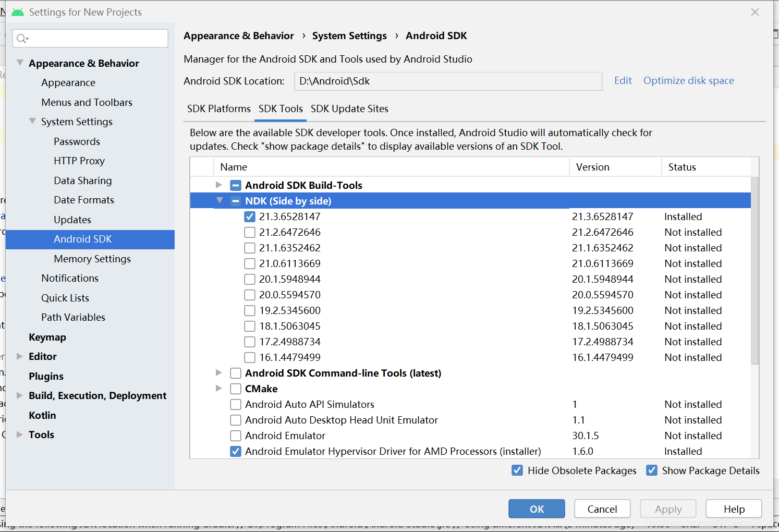The image size is (779, 532).
Task: Toggle Show Package Details checkbox
Action: point(652,470)
